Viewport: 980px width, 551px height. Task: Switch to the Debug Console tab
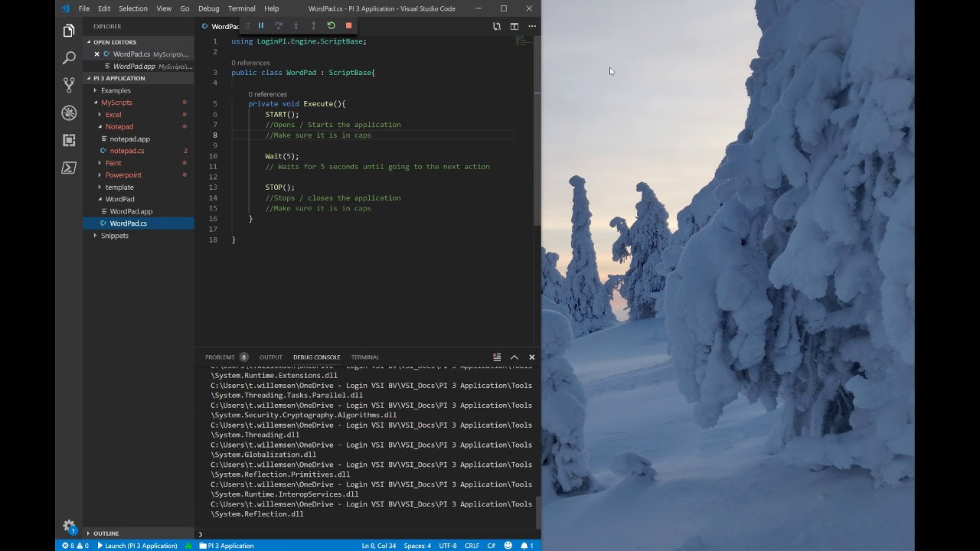pyautogui.click(x=316, y=357)
